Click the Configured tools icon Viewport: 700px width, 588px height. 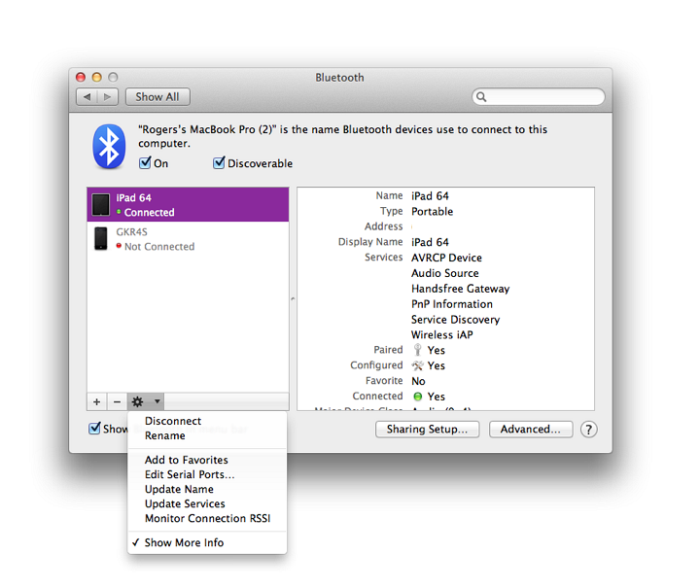[x=417, y=365]
